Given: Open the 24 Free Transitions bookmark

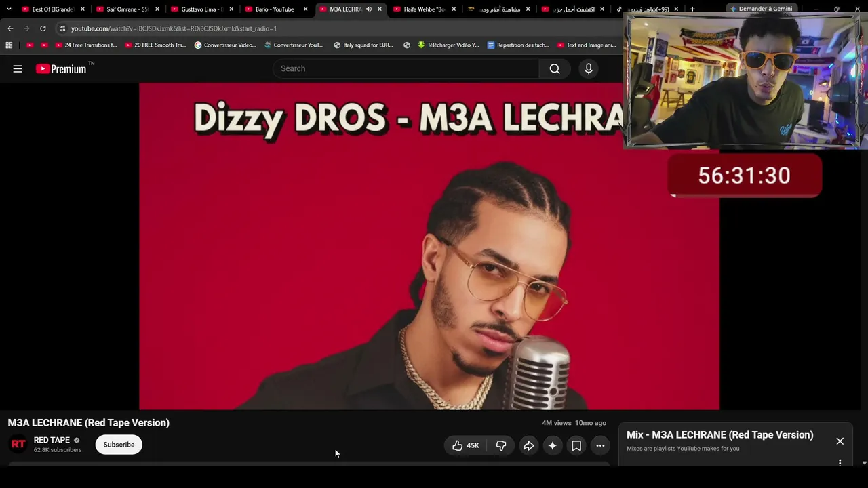Looking at the screenshot, I should click(x=85, y=45).
